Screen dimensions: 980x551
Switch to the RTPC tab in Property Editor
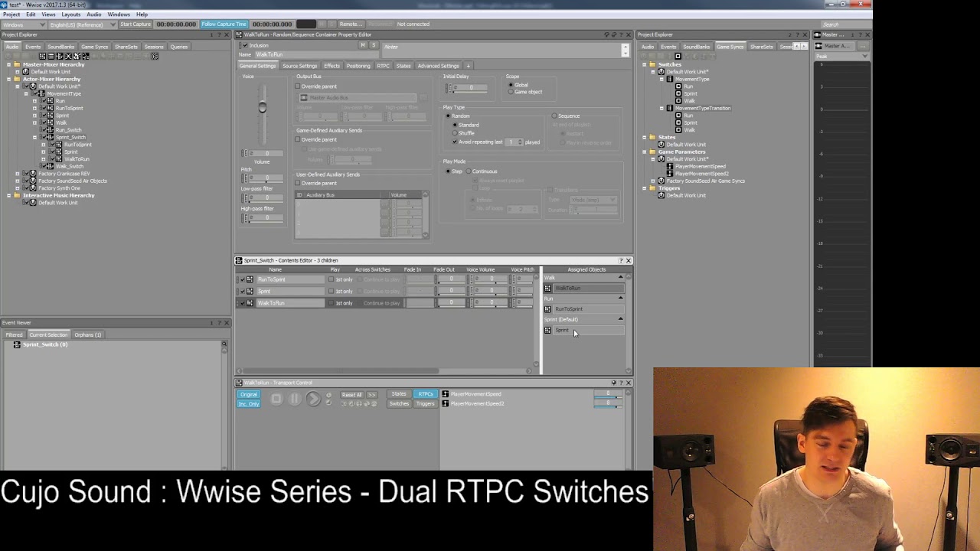383,66
